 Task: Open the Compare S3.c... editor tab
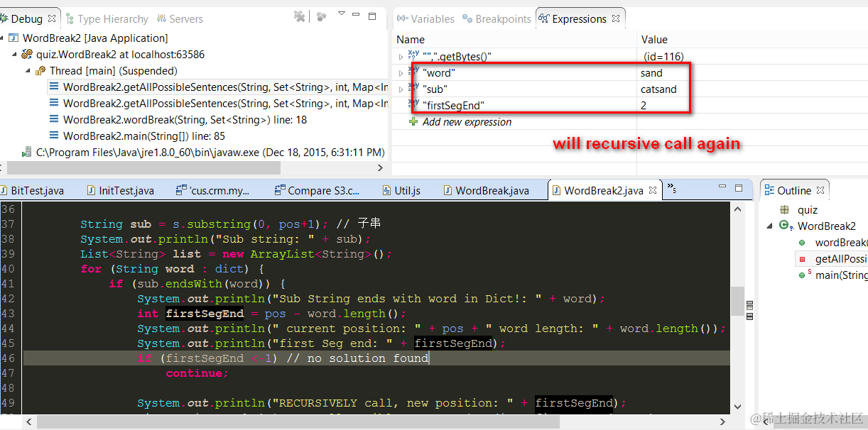click(x=316, y=190)
